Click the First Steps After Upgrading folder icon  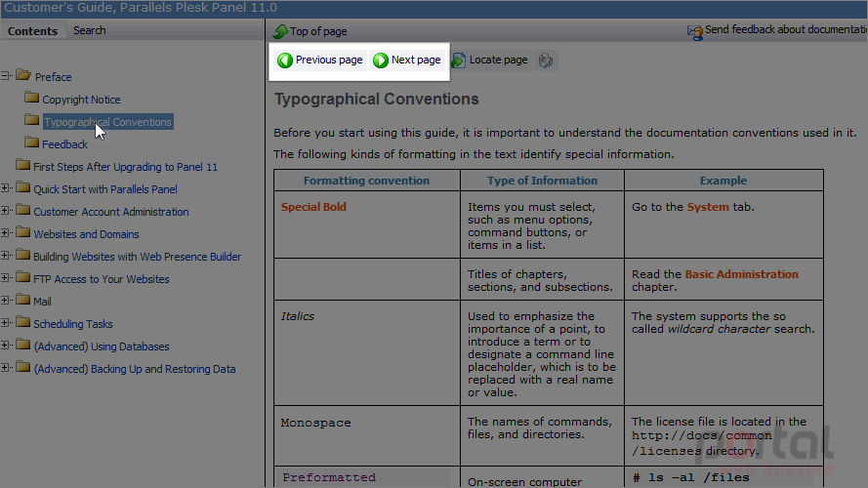pos(23,165)
